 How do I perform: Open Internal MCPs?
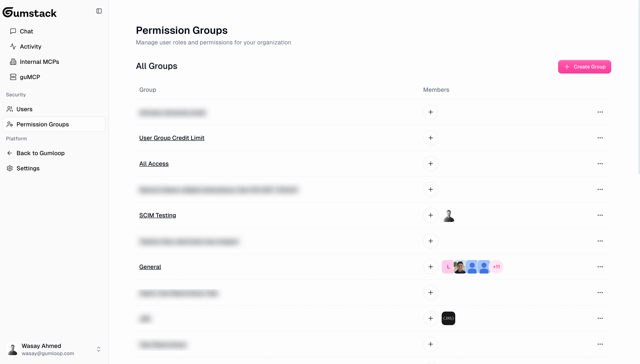[39, 62]
